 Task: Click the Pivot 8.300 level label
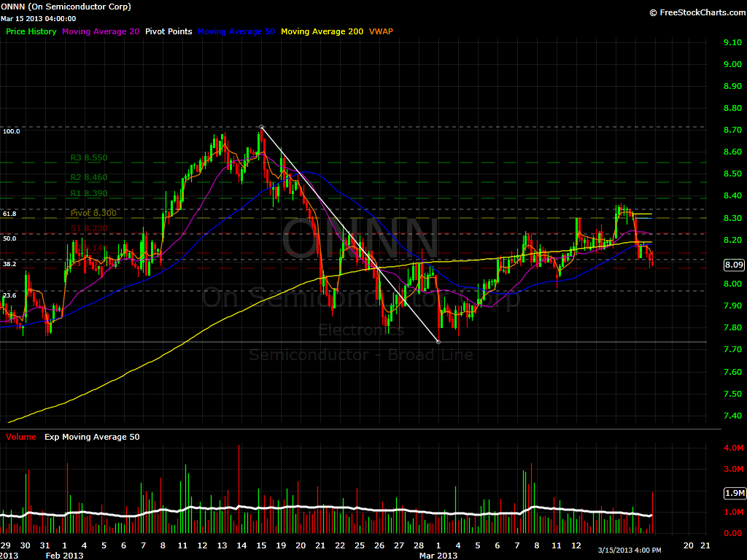coord(93,213)
